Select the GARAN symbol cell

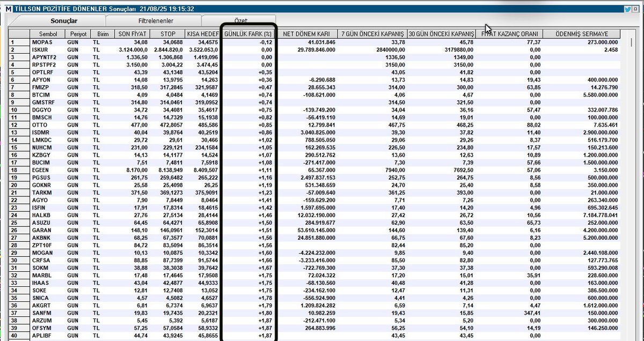tap(41, 230)
